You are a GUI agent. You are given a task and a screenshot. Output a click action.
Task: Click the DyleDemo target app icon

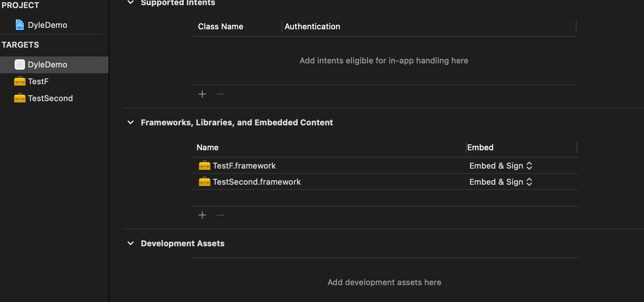click(x=20, y=65)
